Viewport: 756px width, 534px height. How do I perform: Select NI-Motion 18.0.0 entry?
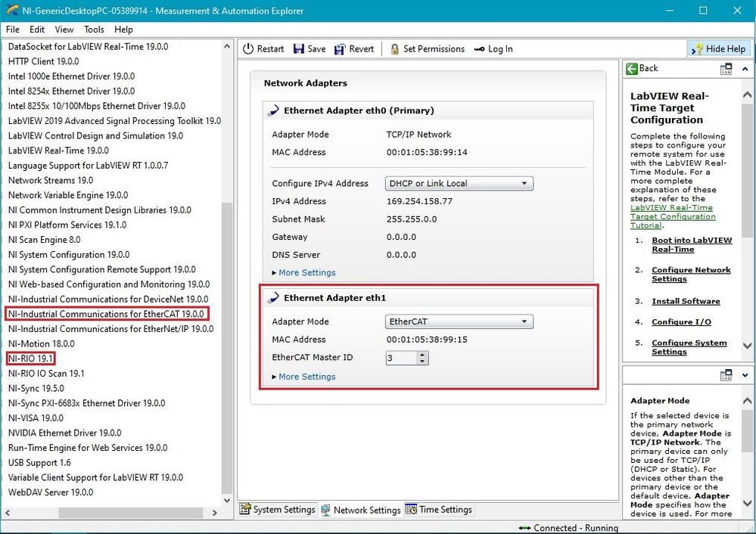(41, 343)
